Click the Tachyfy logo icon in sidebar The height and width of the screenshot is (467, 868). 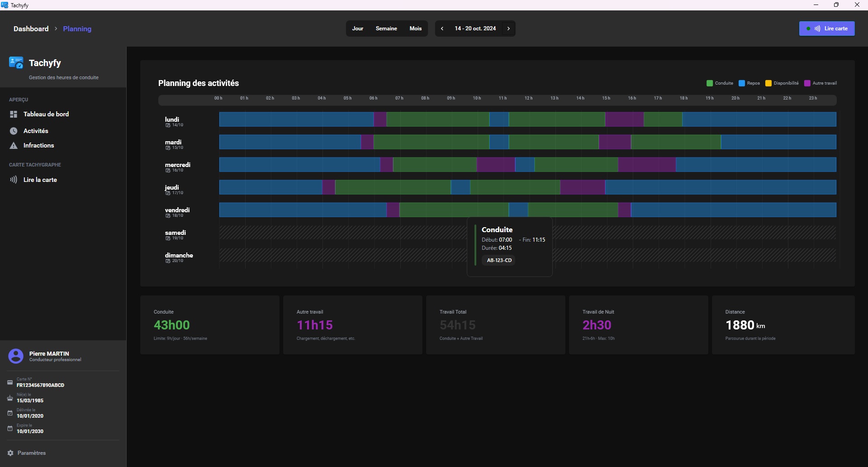[16, 63]
